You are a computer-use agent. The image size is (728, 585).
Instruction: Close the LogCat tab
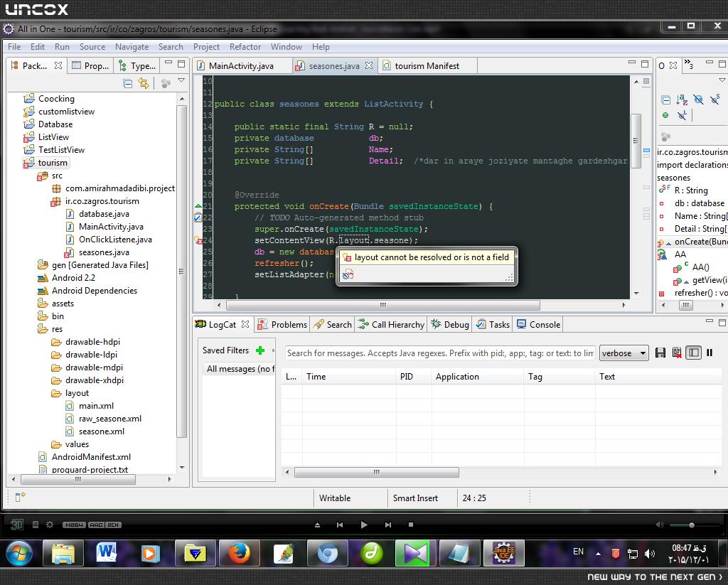click(245, 324)
